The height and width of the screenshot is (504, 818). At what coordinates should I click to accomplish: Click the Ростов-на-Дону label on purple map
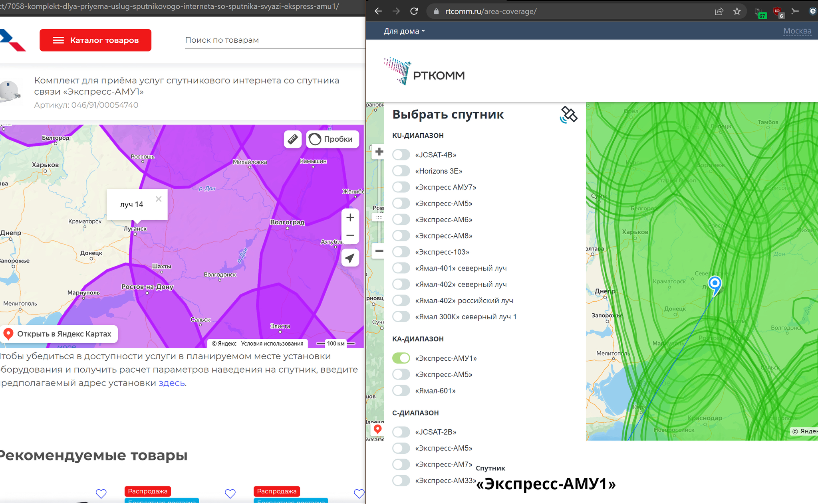pyautogui.click(x=147, y=287)
